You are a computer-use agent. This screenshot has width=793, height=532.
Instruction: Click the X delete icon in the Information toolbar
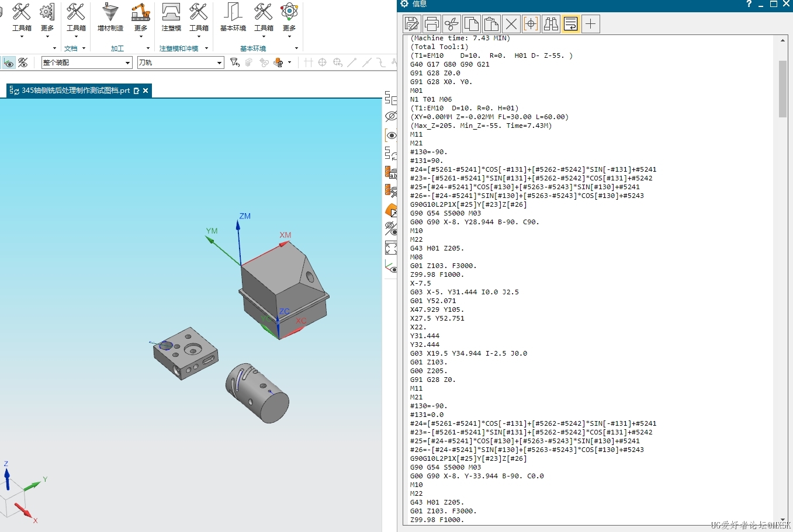pos(511,24)
